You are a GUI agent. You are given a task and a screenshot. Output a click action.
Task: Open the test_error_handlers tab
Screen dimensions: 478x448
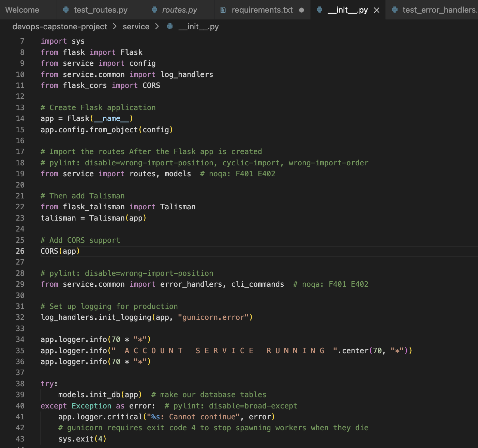point(440,10)
